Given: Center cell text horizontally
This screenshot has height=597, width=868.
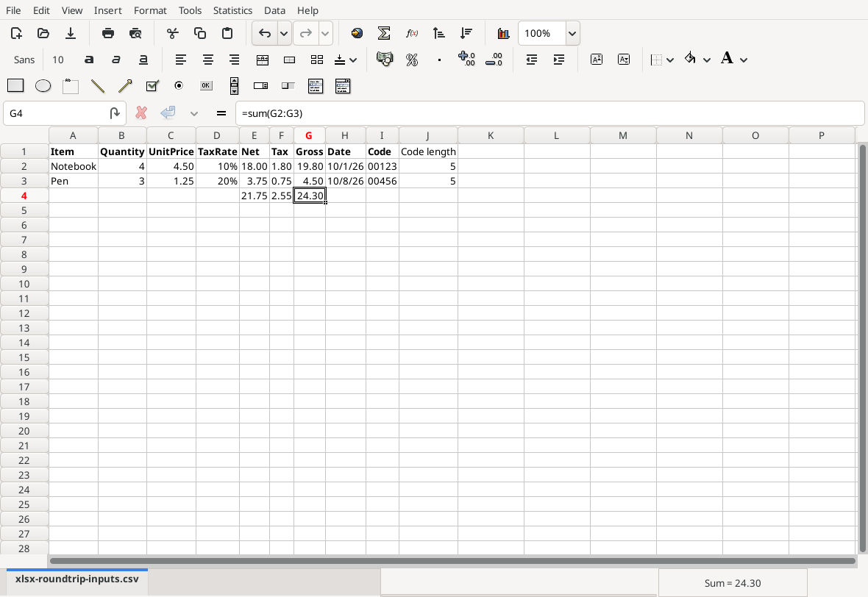Looking at the screenshot, I should (x=207, y=60).
